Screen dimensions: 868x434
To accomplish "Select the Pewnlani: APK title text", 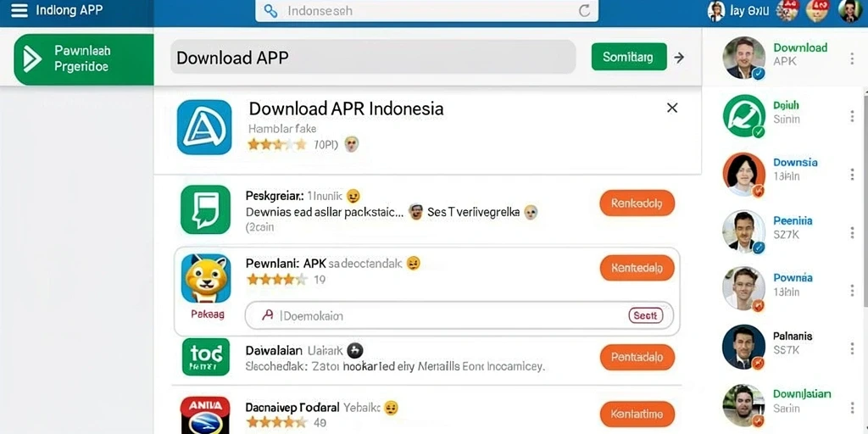I will click(x=287, y=264).
